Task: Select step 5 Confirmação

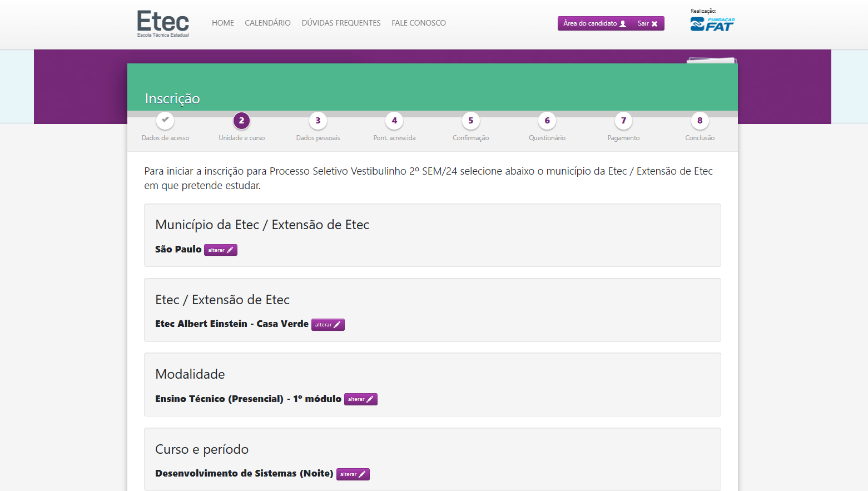Action: tap(470, 121)
